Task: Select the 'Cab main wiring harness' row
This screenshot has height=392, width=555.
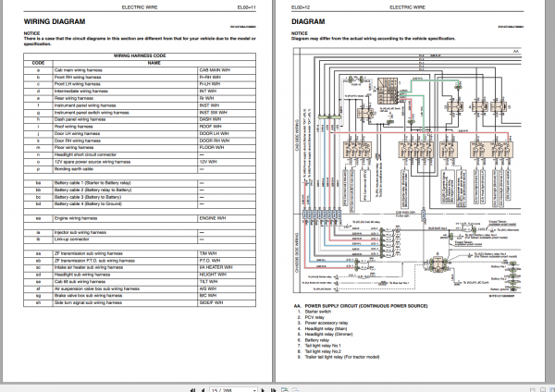Action: [140, 70]
